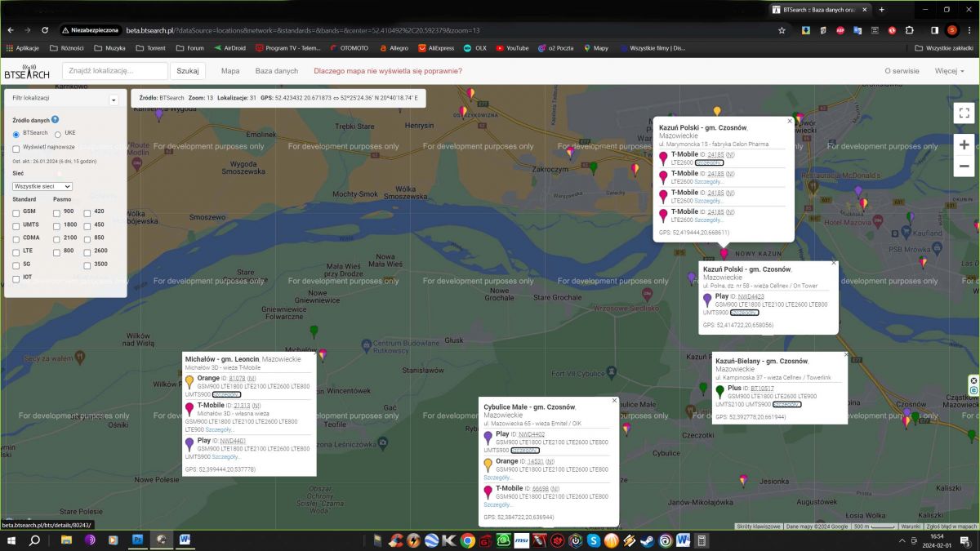Image resolution: width=980 pixels, height=551 pixels.
Task: Click the Play marker icon in Cybulice Małe popup
Action: [488, 438]
